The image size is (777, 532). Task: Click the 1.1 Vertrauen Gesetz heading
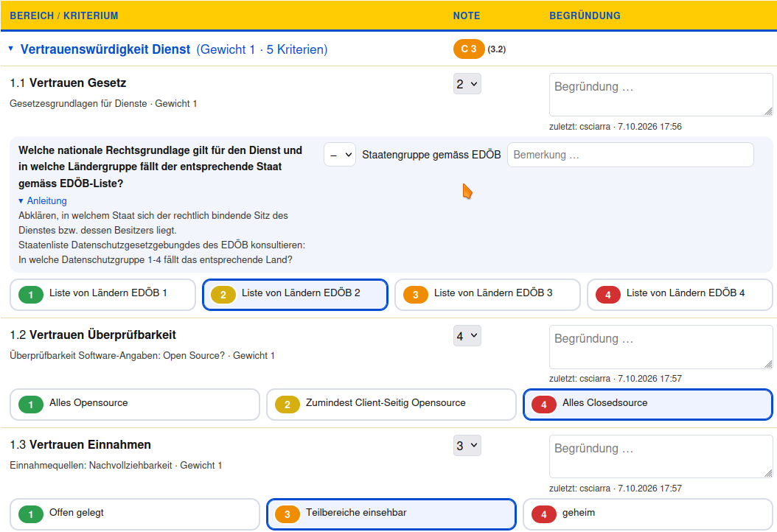pos(68,83)
